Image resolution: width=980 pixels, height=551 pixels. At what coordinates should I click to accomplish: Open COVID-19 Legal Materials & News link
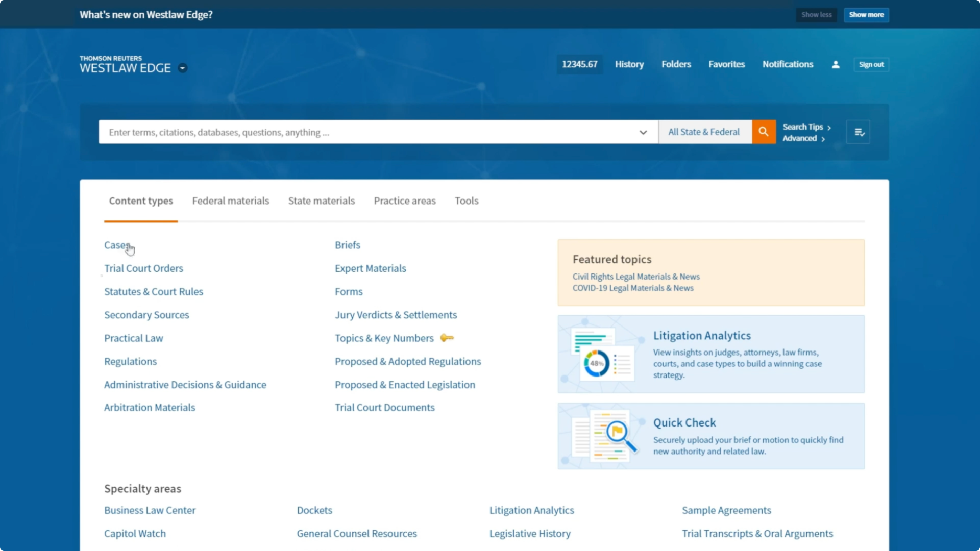click(632, 288)
